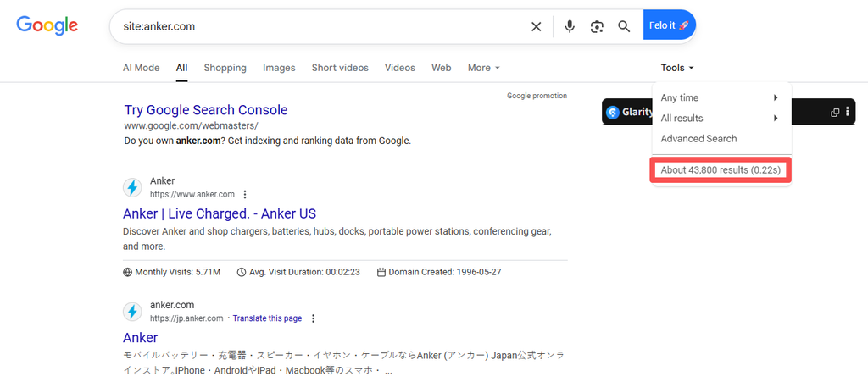Open the options menu beside jp.anker.com
Screen dimensions: 868x382
tap(314, 318)
